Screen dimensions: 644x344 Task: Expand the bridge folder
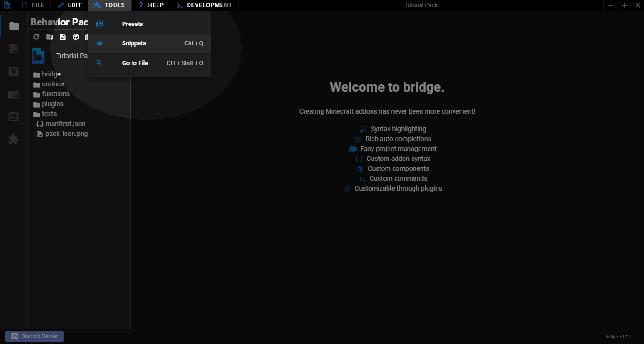pyautogui.click(x=47, y=74)
